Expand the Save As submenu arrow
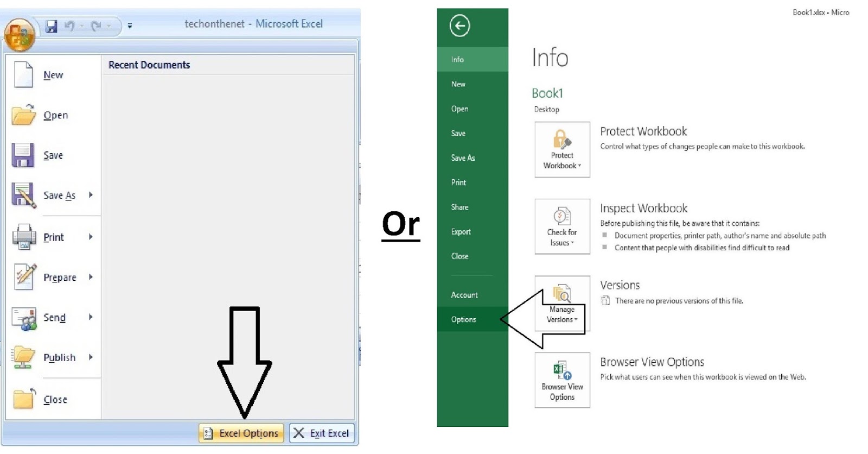This screenshot has height=454, width=868. coord(91,194)
